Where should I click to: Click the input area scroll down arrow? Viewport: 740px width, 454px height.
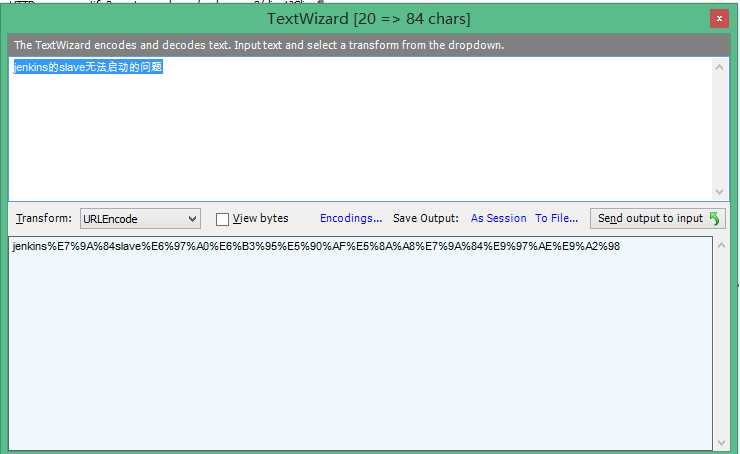719,192
